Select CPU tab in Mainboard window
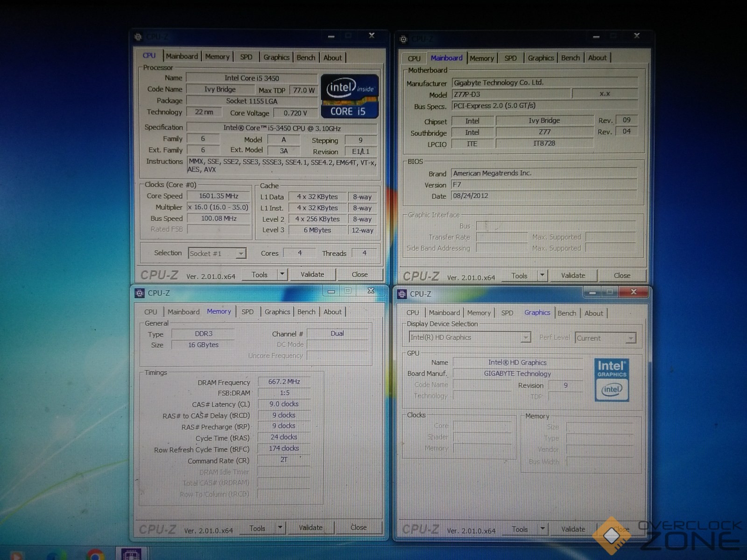Screen dimensions: 747x560 coord(414,58)
